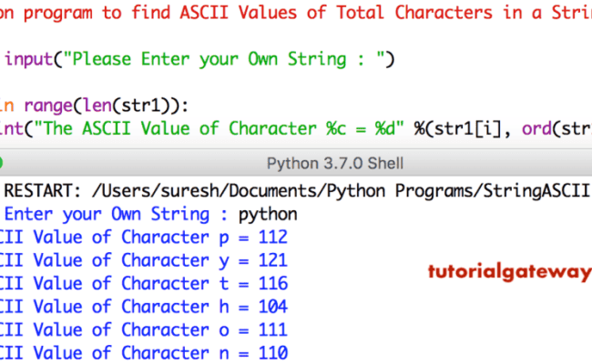This screenshot has height=364, width=592.
Task: Click the typed input word python in the shell
Action: point(268,215)
